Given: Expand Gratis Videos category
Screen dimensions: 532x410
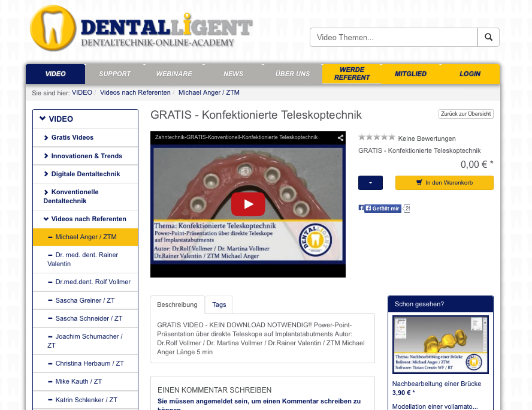Looking at the screenshot, I should 85,137.
